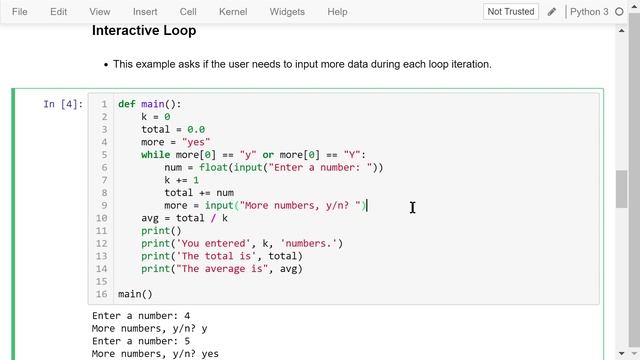Click code line 'avg = total / k'
Image resolution: width=640 pixels, height=360 pixels.
tap(184, 218)
